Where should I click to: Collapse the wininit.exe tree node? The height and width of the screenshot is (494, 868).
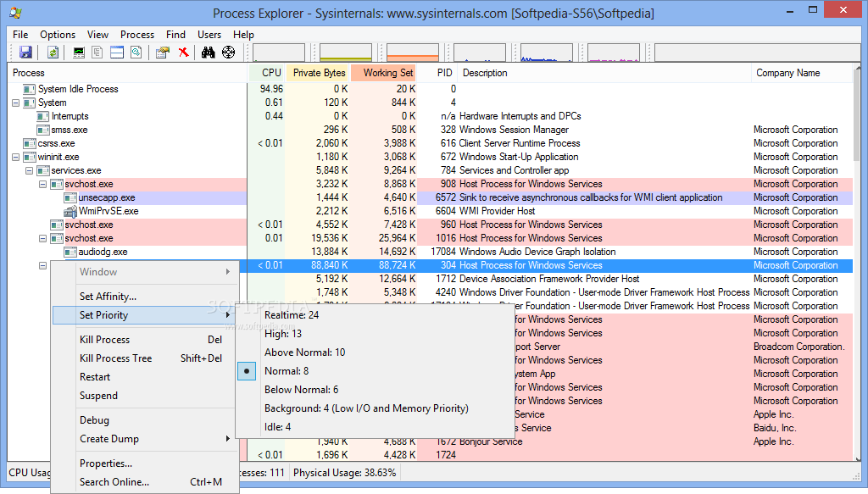15,157
